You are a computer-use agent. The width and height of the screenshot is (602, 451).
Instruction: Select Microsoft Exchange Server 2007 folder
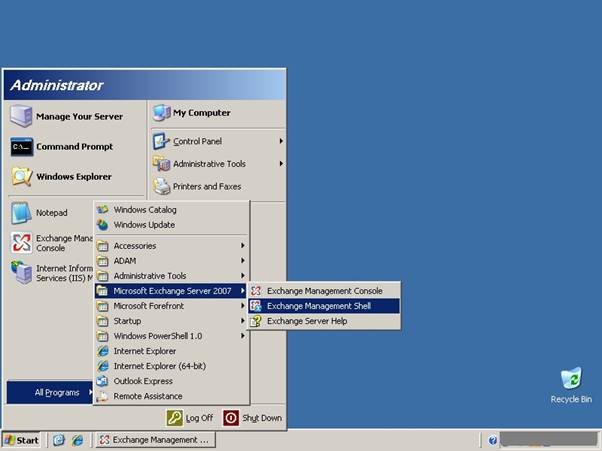click(x=171, y=291)
